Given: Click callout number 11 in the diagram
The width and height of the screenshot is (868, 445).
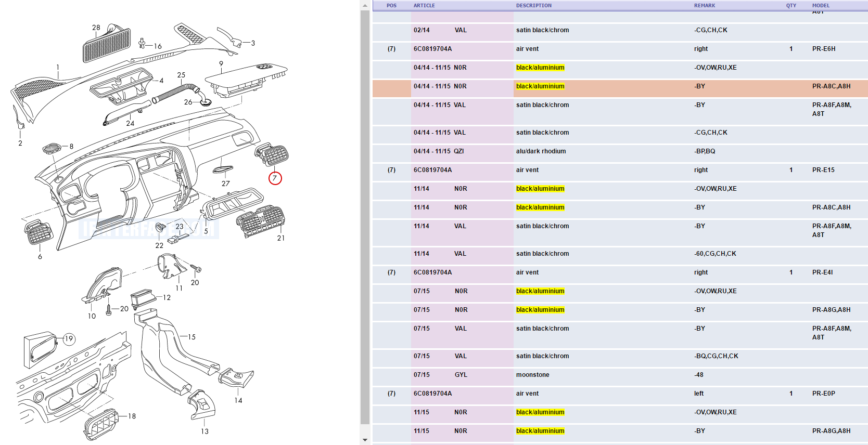Looking at the screenshot, I should pyautogui.click(x=179, y=288).
